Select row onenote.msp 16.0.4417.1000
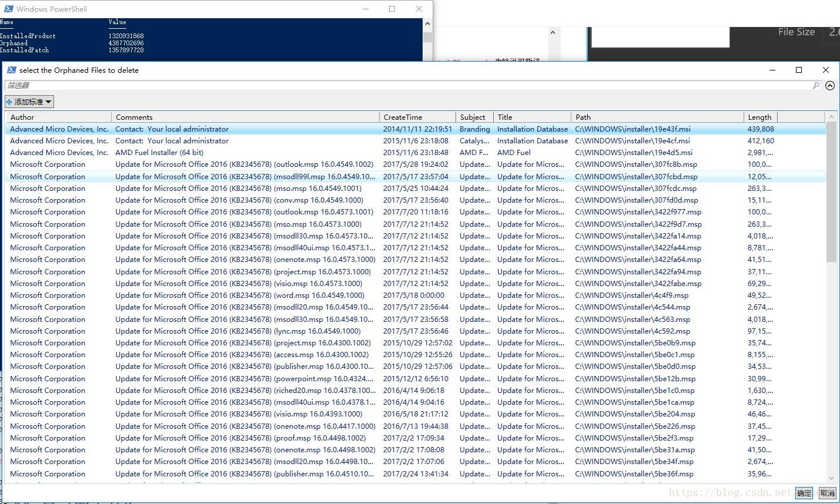The height and width of the screenshot is (504, 840). coord(415,426)
